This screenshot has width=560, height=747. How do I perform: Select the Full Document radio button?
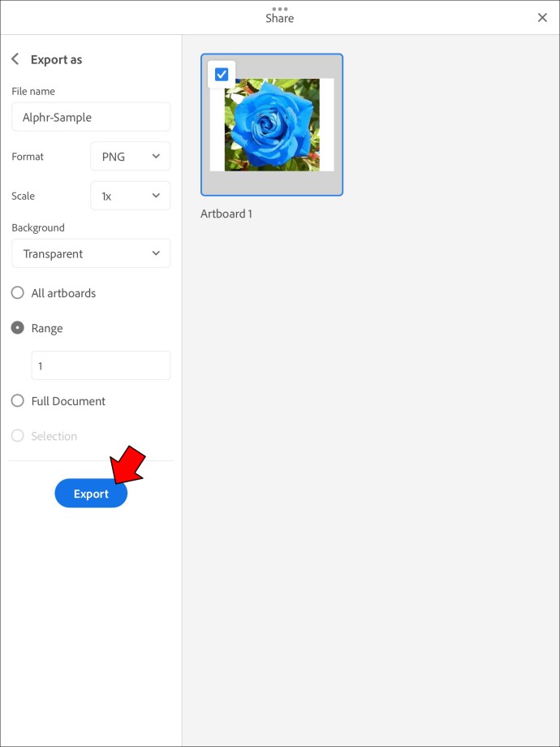[x=18, y=400]
